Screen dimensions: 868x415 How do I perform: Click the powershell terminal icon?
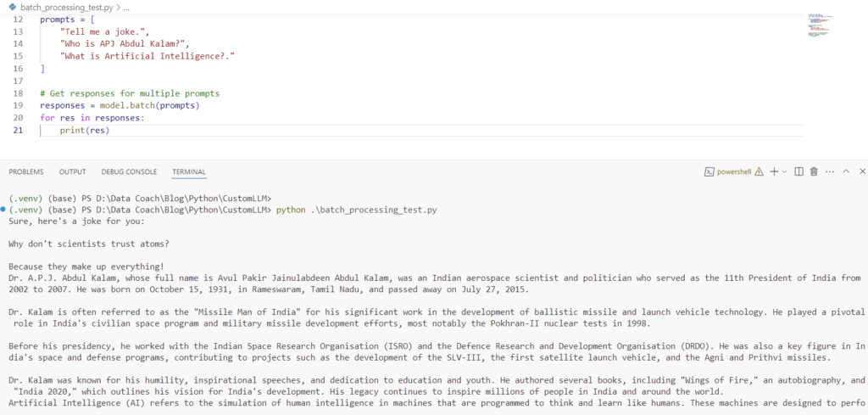pyautogui.click(x=708, y=171)
